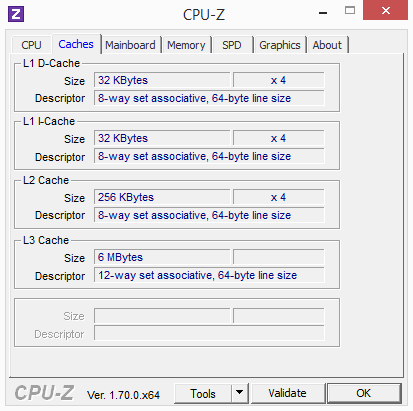Select the Mainboard tab

coord(130,45)
